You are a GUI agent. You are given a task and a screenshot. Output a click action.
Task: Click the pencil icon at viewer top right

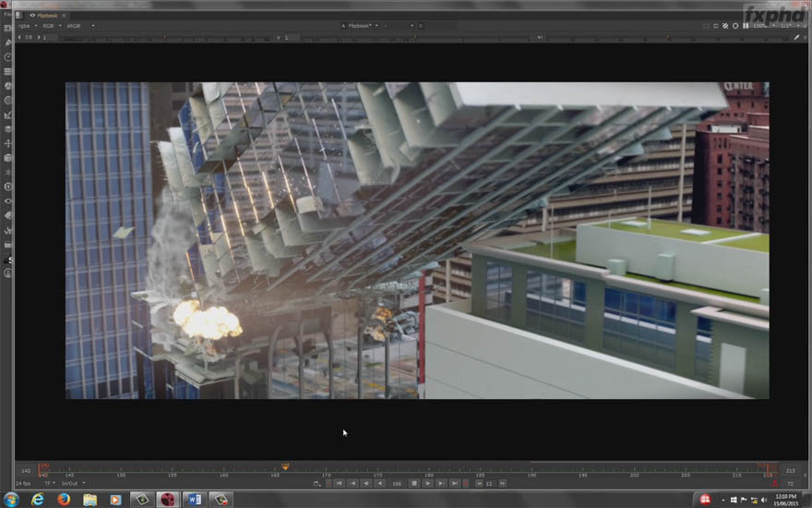pos(797,37)
